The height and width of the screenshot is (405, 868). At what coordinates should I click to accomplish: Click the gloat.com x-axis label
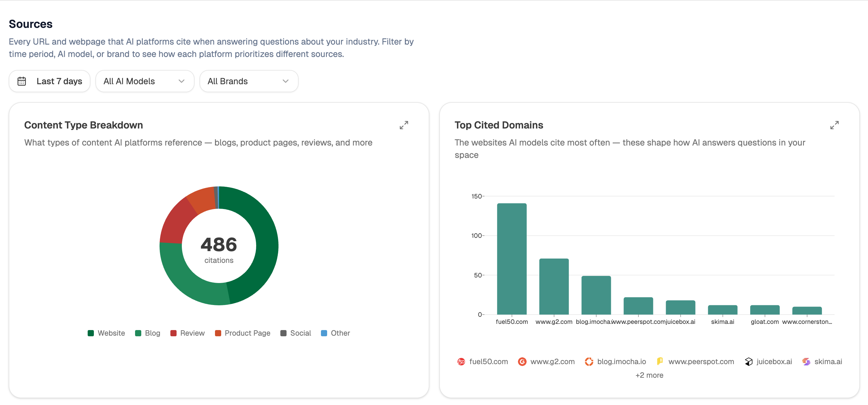[765, 321]
